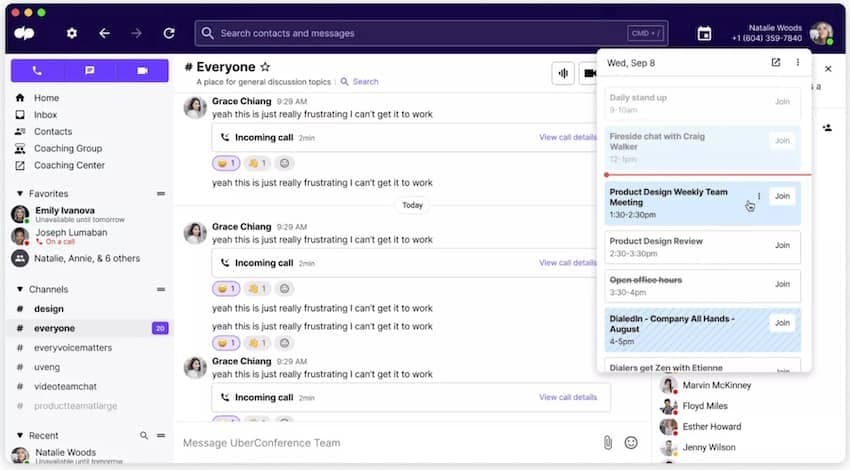The width and height of the screenshot is (850, 470).
Task: Open options for Product Design Weekly Team Meeting
Action: 759,196
